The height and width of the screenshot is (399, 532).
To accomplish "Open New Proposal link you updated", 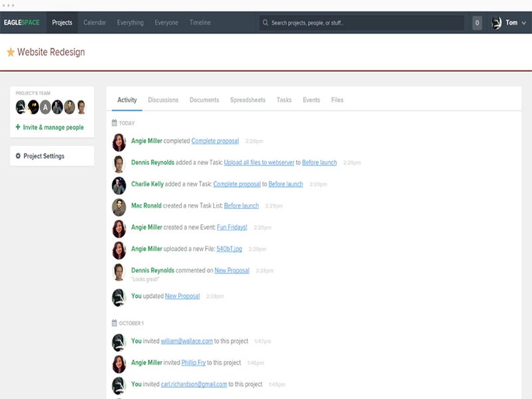I will 182,296.
